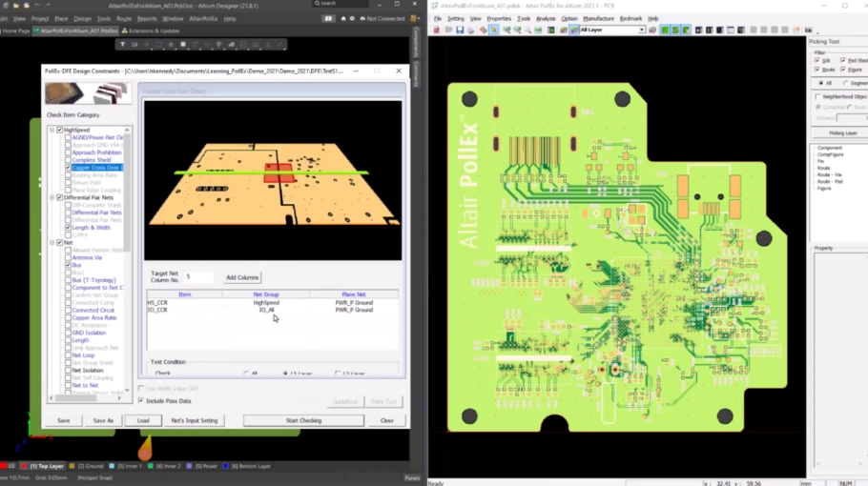Collapse the Differential Pair Nets tree node
Viewport: 868px width, 486px height.
click(52, 197)
